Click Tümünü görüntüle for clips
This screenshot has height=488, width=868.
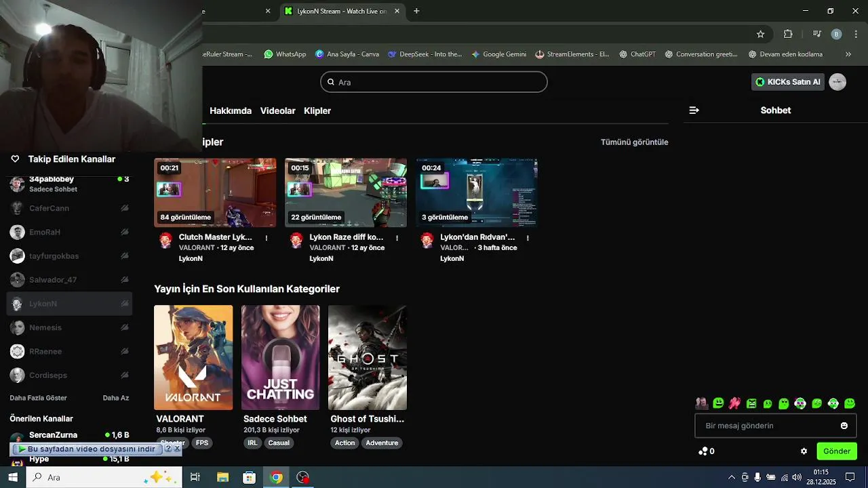click(635, 142)
